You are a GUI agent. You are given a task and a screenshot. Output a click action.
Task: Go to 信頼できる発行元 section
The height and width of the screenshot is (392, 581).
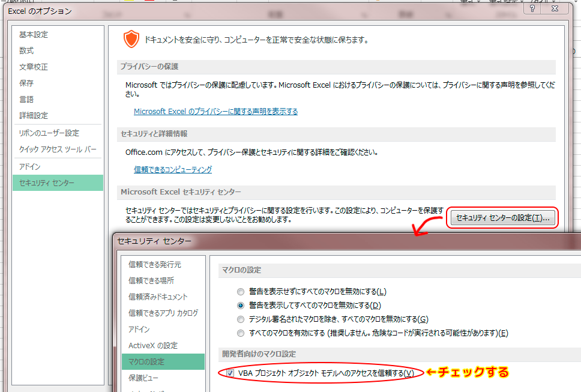(154, 265)
